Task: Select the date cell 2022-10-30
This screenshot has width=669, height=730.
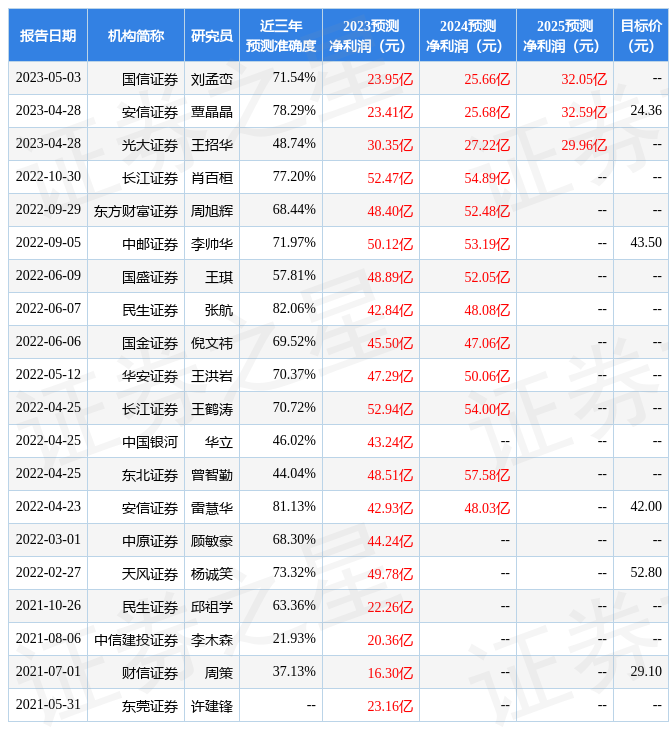Action: coord(48,177)
